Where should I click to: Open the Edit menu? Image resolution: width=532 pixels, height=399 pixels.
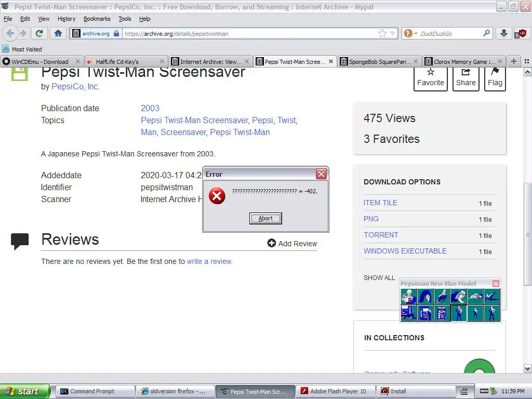[x=25, y=19]
